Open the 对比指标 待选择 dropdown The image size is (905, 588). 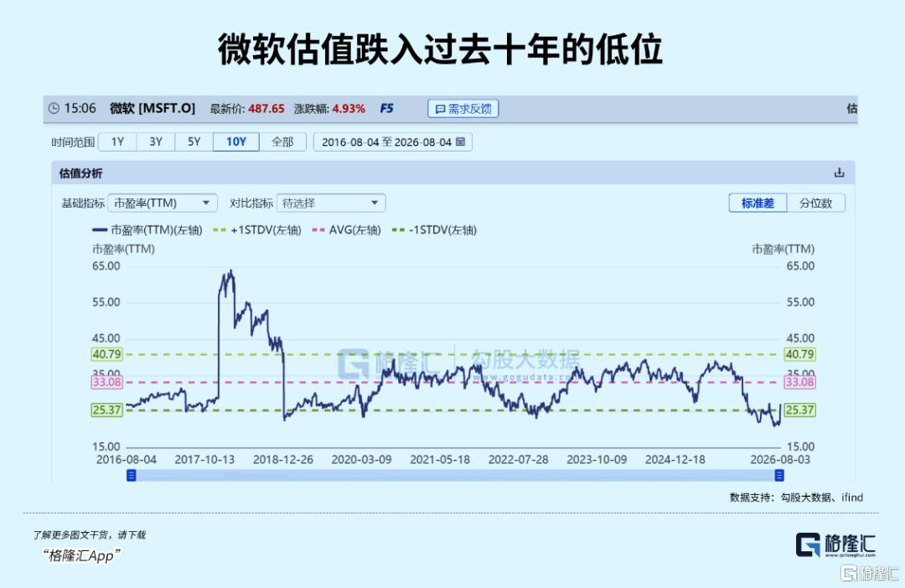click(331, 203)
